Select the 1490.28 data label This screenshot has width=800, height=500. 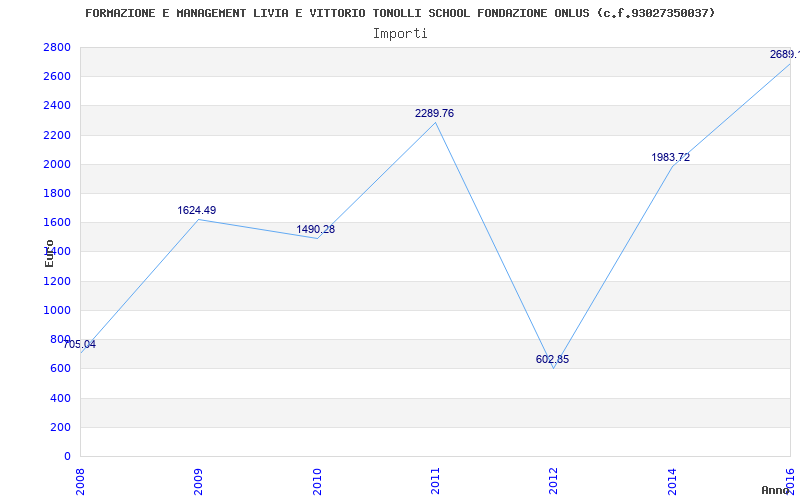point(315,230)
